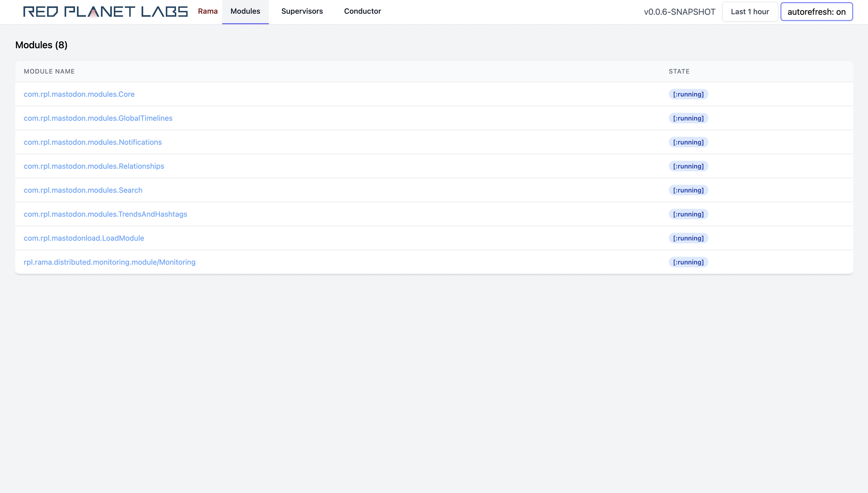The image size is (868, 493).
Task: Open the Relationships module link
Action: pyautogui.click(x=94, y=166)
